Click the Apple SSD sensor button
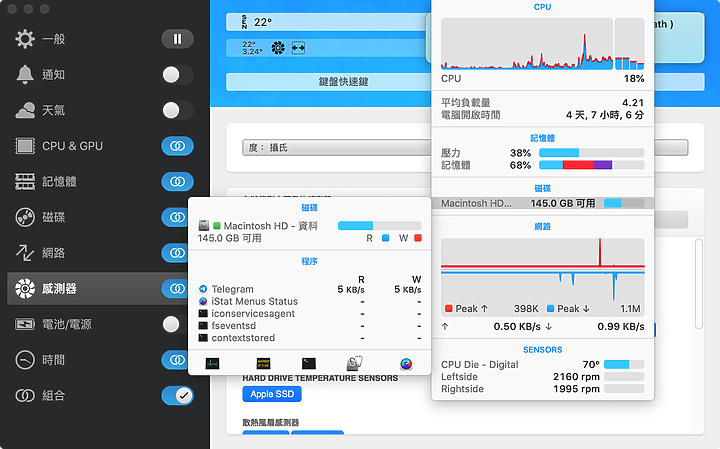This screenshot has width=720, height=449. point(272,394)
